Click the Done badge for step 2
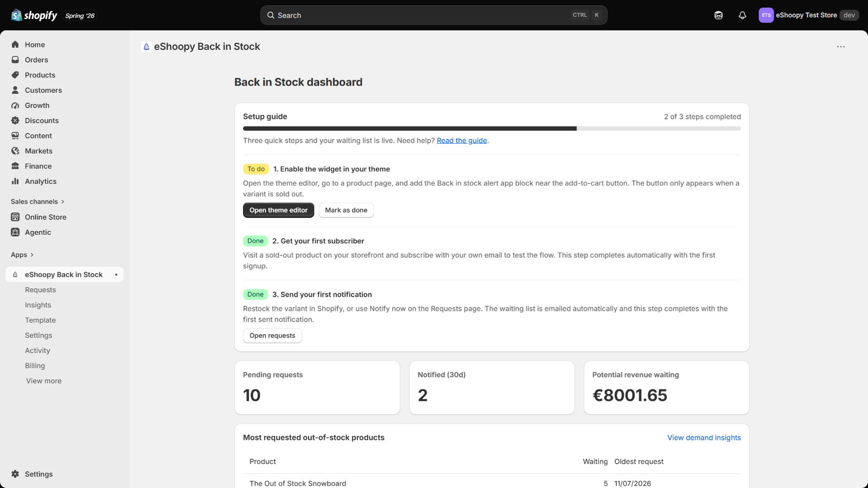 pyautogui.click(x=256, y=241)
